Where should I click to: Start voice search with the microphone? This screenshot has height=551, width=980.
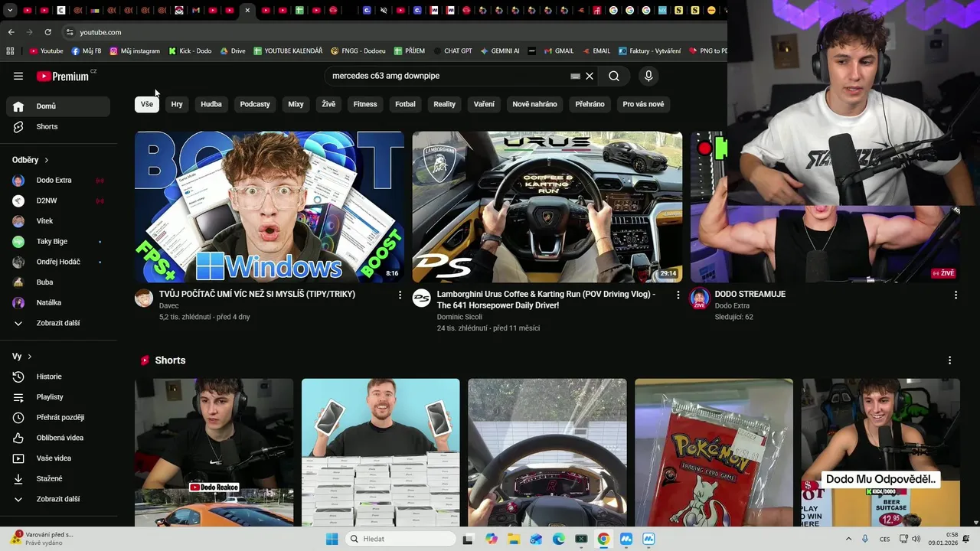click(648, 76)
